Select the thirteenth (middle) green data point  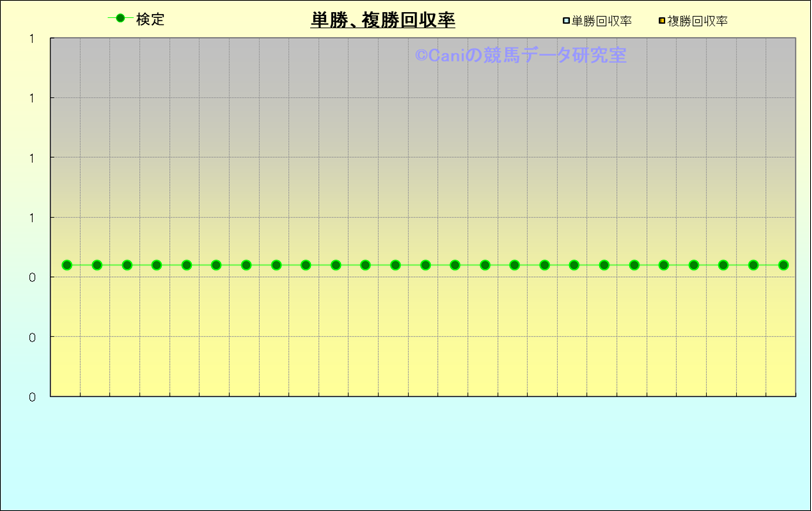pyautogui.click(x=425, y=265)
